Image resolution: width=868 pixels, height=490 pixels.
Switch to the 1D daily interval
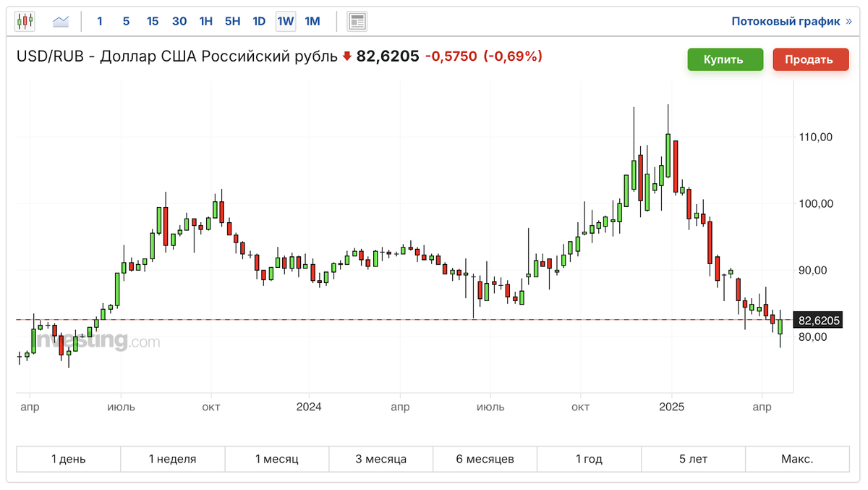click(x=259, y=21)
